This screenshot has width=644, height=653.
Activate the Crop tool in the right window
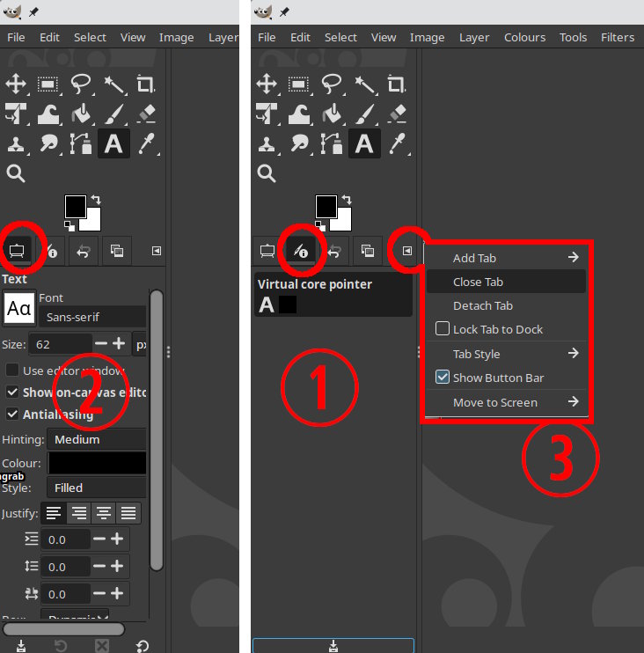tap(396, 84)
